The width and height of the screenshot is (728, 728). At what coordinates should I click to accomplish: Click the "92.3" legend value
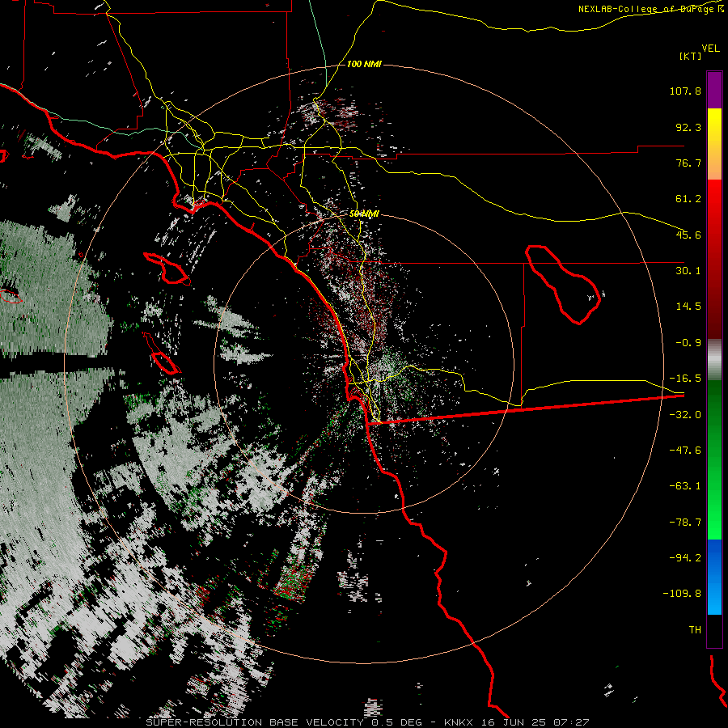tap(688, 127)
